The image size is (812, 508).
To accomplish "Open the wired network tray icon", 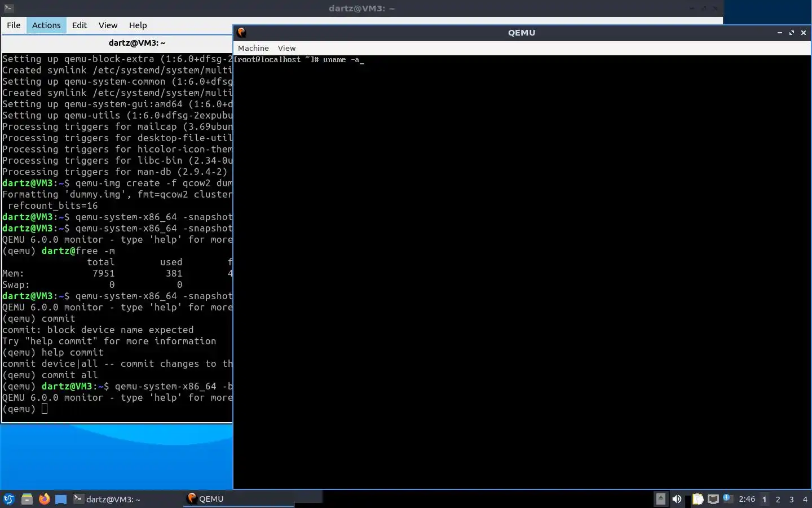I will (x=713, y=499).
